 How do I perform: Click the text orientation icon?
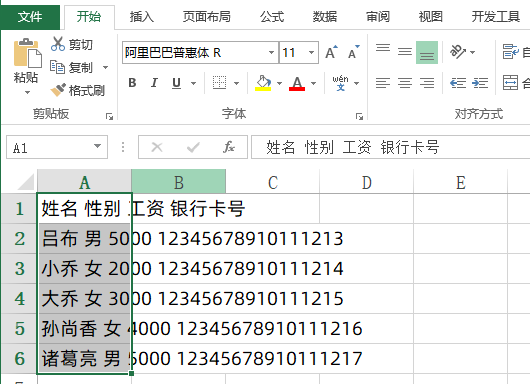458,52
